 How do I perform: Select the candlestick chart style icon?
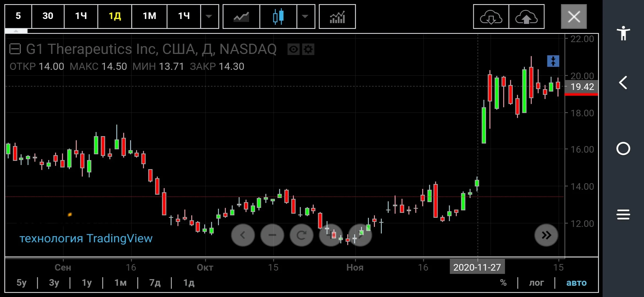pyautogui.click(x=278, y=16)
